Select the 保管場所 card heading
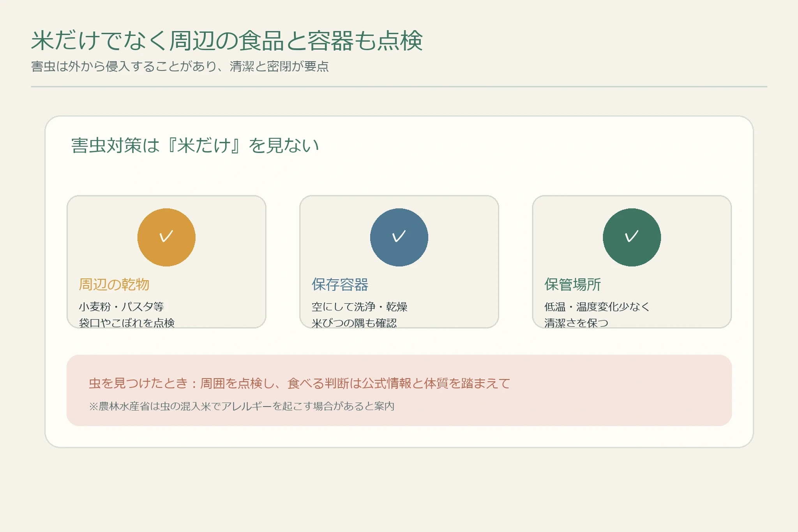The width and height of the screenshot is (798, 532). pos(572,285)
